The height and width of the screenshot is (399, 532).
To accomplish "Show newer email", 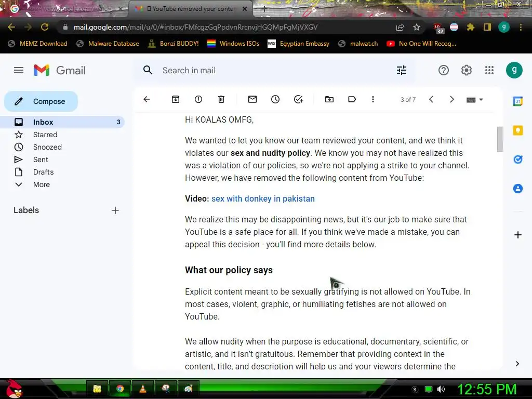I will click(431, 99).
